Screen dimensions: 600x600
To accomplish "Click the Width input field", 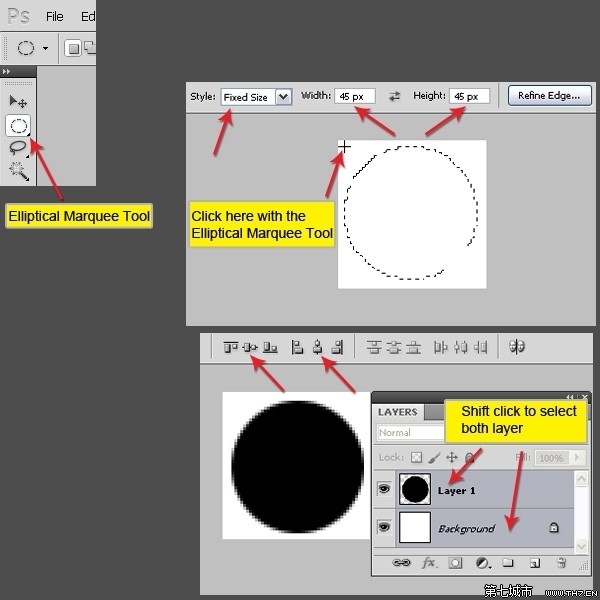I will [x=355, y=96].
